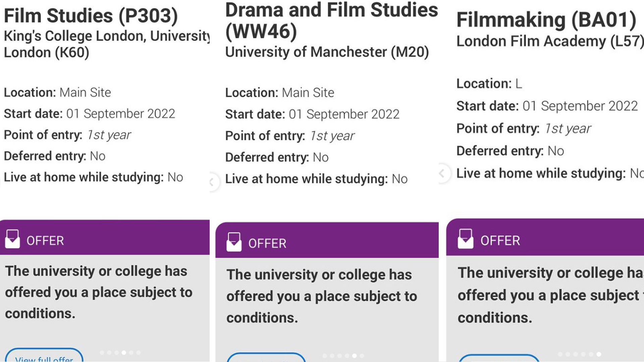Click the Drama and Film Studies (WW46) title
Screen dimensions: 644x362
pos(331,21)
